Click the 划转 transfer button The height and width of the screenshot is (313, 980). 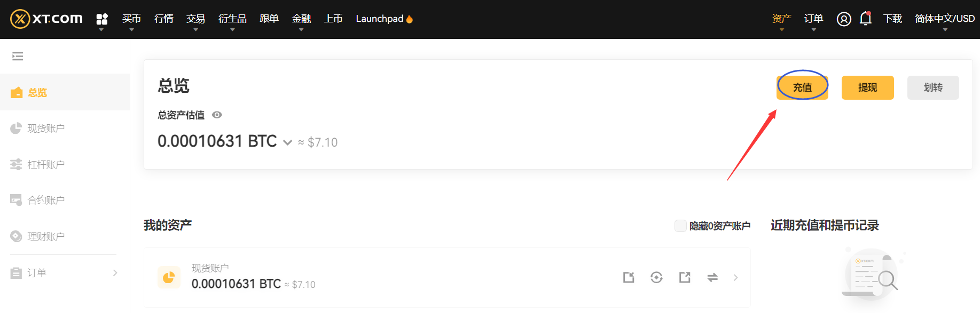[x=933, y=87]
